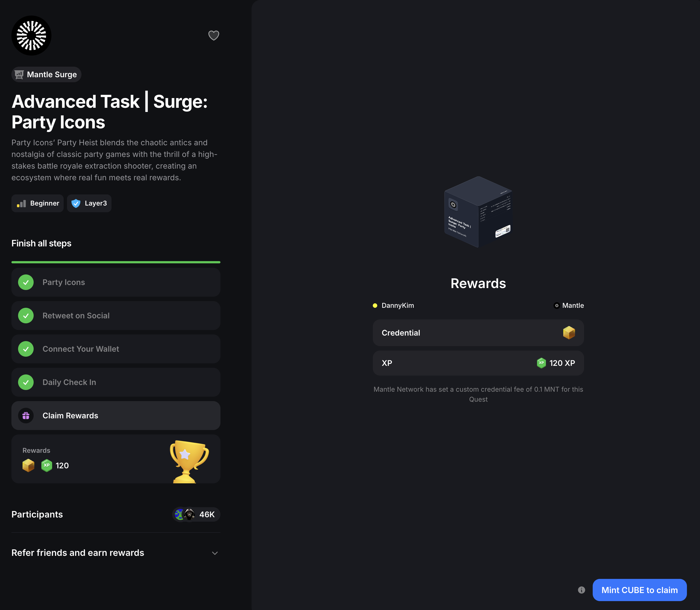Click the purple gift icon on Claim Rewards
Screen dimensions: 700x610
[26, 416]
